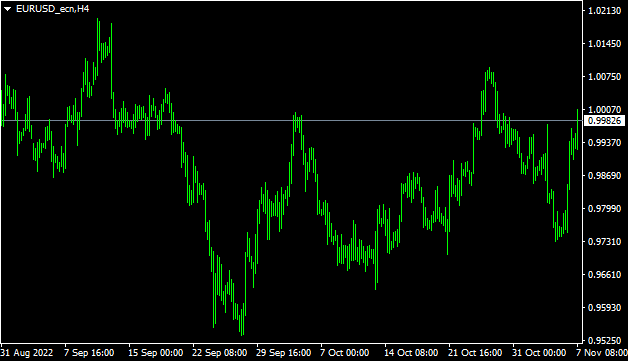
Task: Open the chart menu triangle beside EURUSD_ecn
Action: [8, 9]
